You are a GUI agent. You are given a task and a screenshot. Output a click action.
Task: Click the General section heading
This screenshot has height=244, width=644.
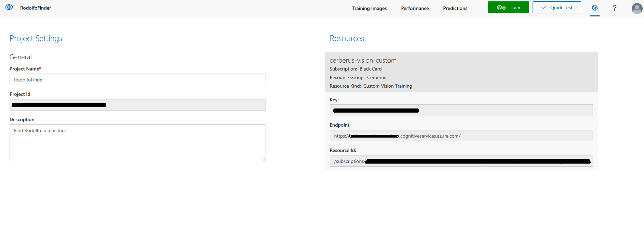[x=21, y=57]
